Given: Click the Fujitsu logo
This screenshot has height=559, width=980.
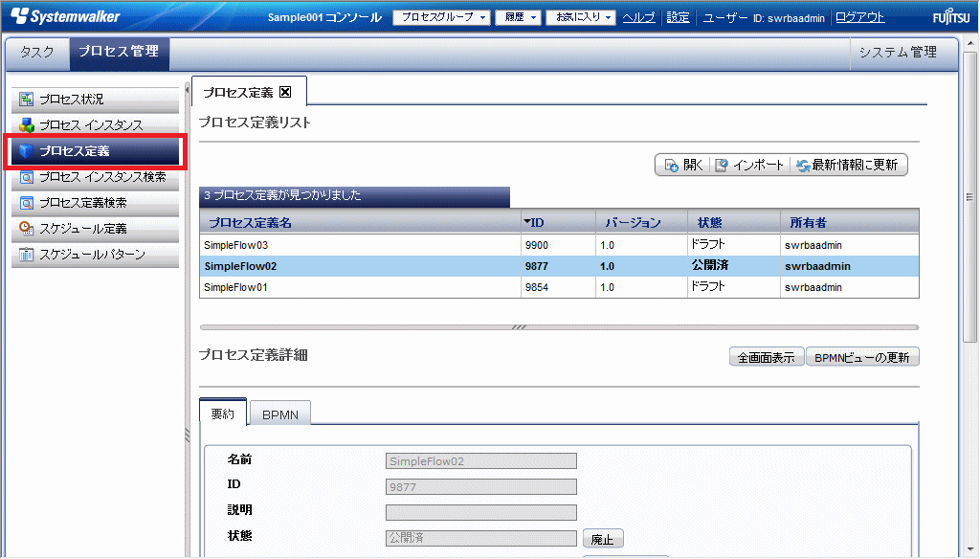Looking at the screenshot, I should tap(950, 17).
